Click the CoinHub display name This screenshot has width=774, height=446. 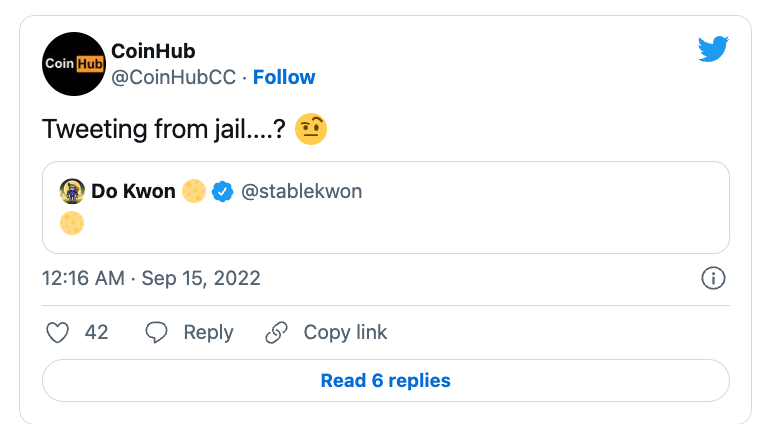[153, 51]
